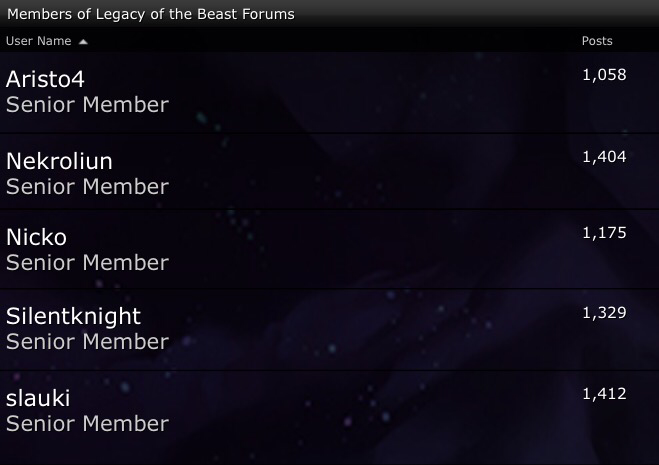Click Nicko's post count 1,175

pyautogui.click(x=604, y=233)
